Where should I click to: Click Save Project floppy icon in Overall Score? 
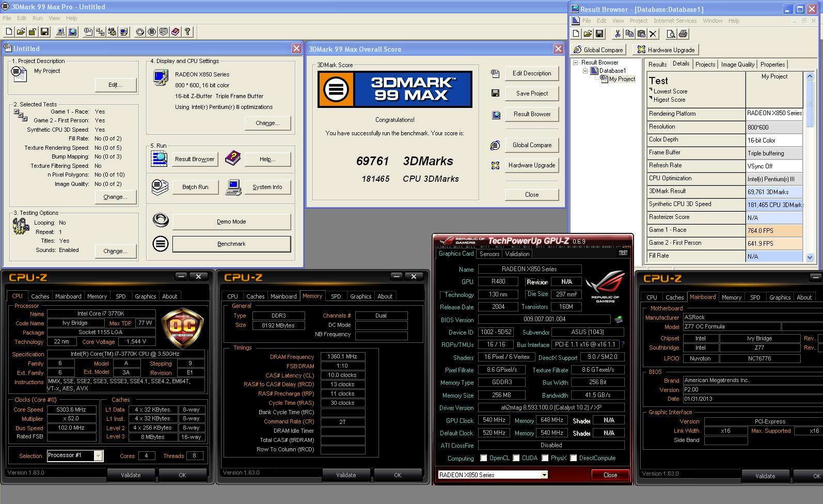495,93
